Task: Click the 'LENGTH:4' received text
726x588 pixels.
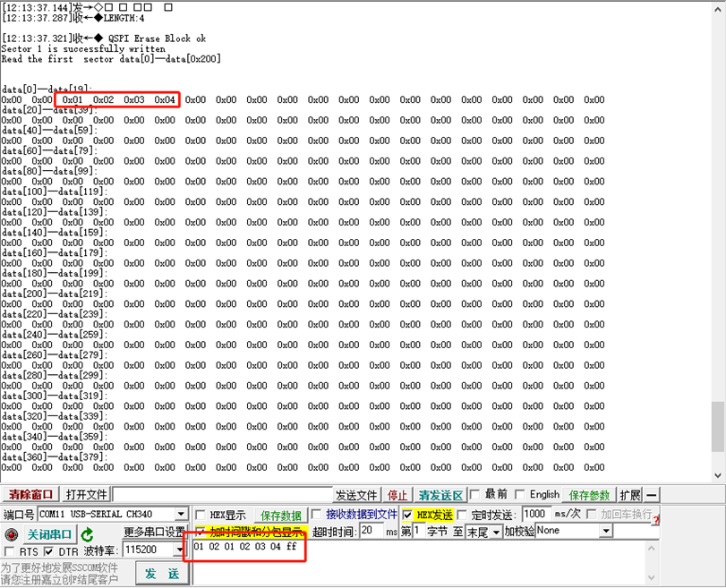Action: click(x=124, y=19)
